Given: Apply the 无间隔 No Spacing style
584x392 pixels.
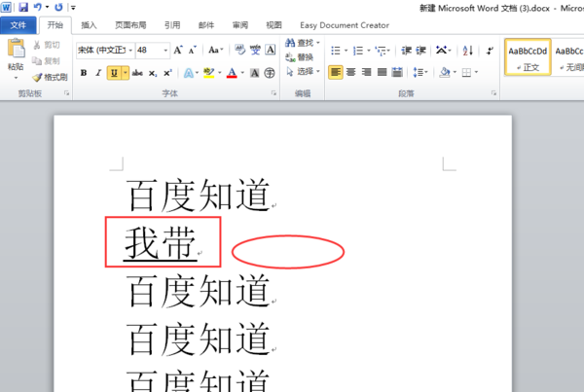Looking at the screenshot, I should (567, 57).
